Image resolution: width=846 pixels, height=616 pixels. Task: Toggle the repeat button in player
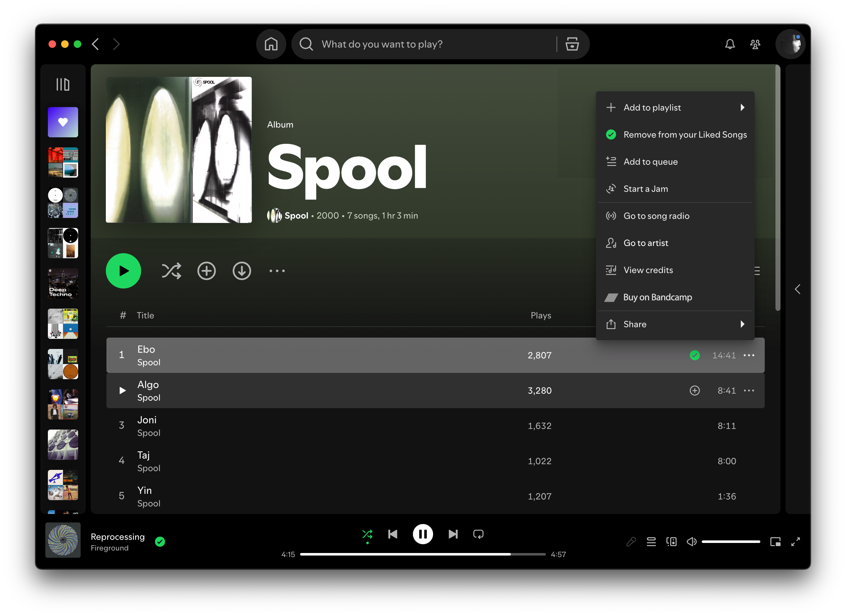click(478, 534)
